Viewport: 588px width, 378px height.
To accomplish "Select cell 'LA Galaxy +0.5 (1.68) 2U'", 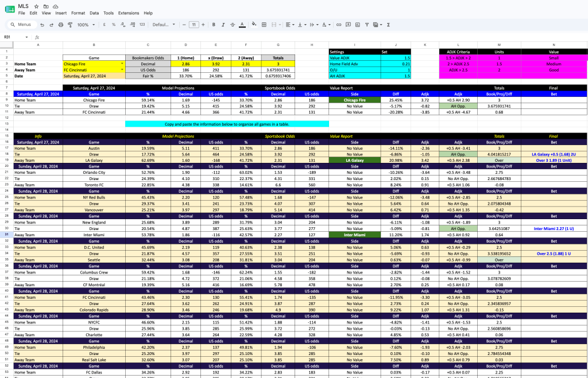I will [554, 154].
